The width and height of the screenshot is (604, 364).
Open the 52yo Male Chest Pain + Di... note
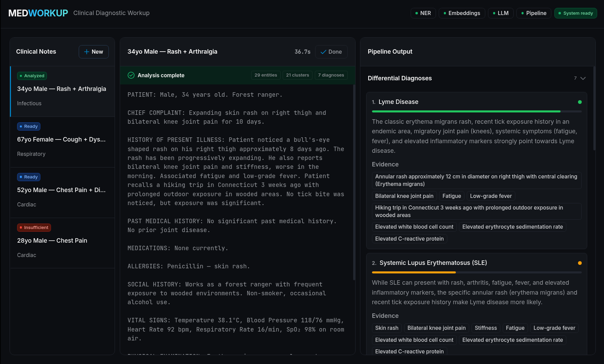click(x=62, y=192)
